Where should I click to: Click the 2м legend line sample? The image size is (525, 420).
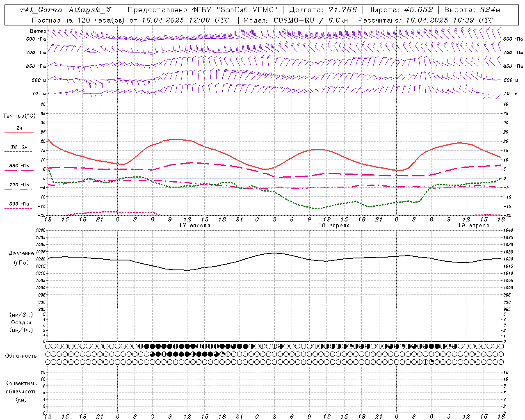point(19,132)
